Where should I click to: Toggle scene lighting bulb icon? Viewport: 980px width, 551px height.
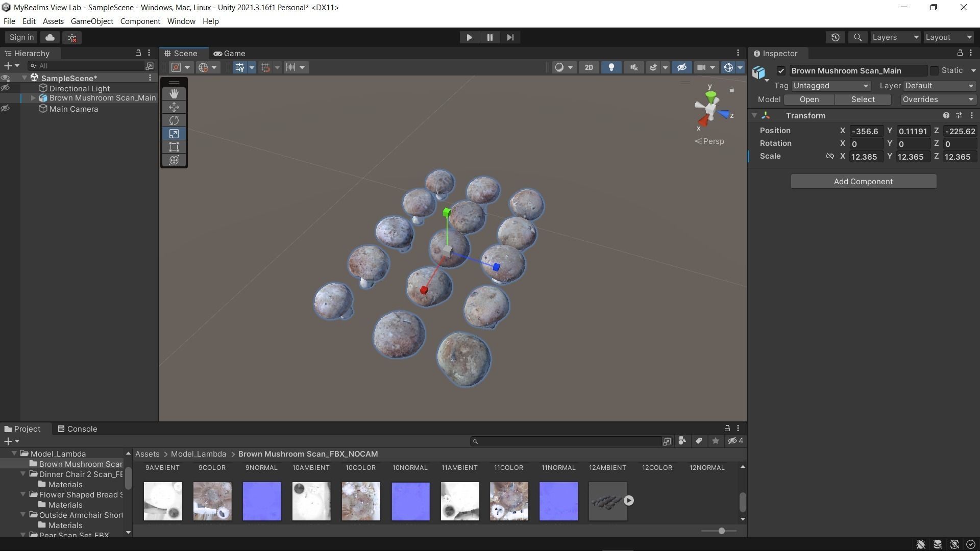[611, 67]
